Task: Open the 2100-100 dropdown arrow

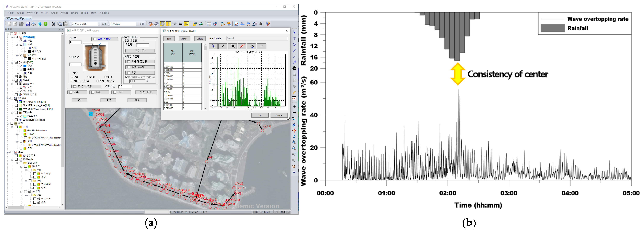Action: click(137, 24)
